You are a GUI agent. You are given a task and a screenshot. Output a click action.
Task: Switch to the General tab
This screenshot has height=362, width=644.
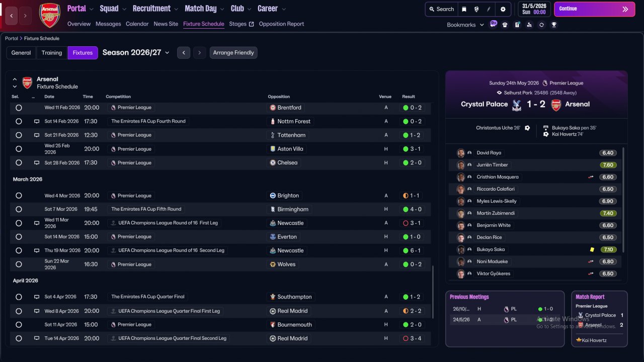point(21,53)
